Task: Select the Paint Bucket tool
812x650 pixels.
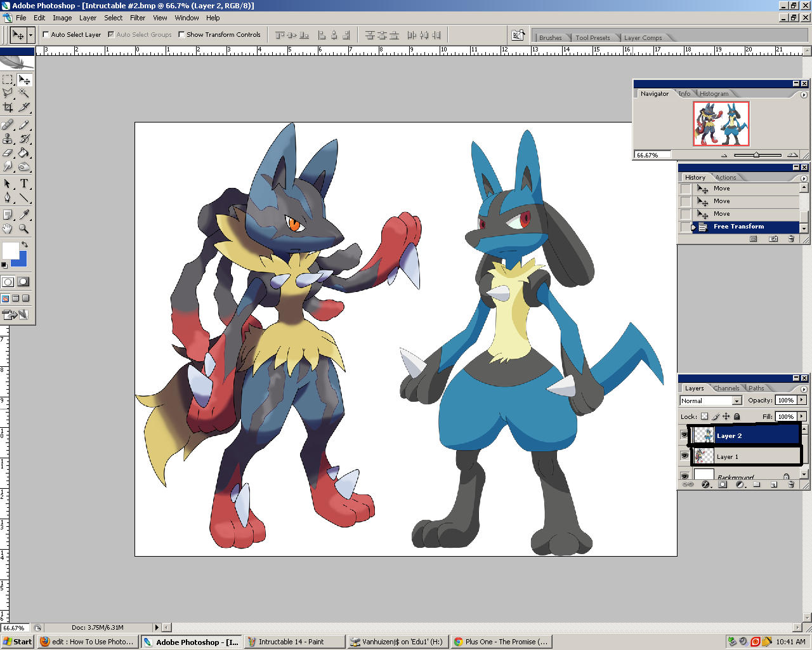Action: point(24,152)
